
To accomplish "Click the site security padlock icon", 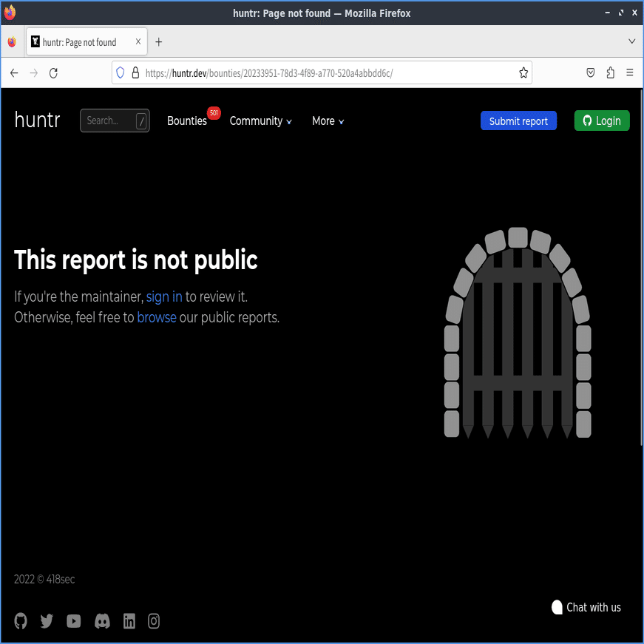I will tap(135, 72).
